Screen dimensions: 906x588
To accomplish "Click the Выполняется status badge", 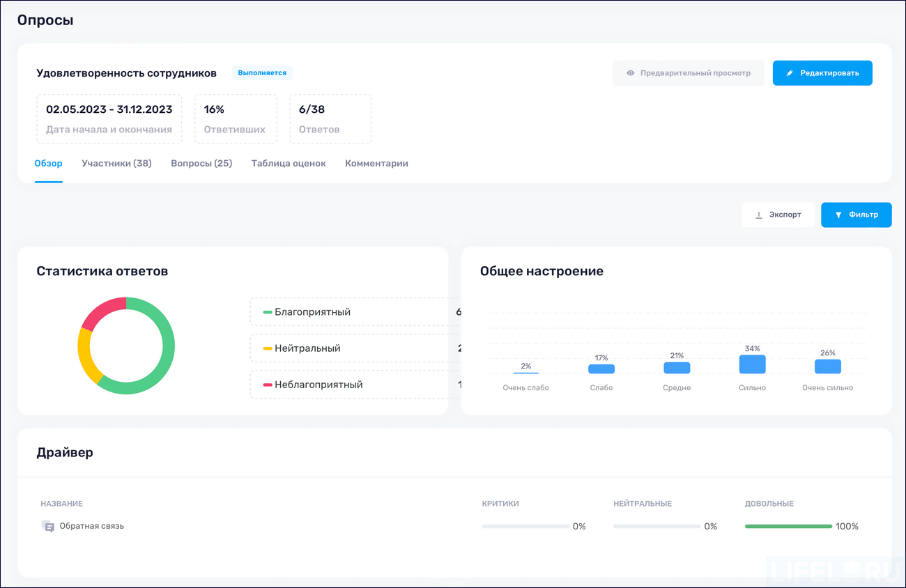I will click(x=262, y=72).
